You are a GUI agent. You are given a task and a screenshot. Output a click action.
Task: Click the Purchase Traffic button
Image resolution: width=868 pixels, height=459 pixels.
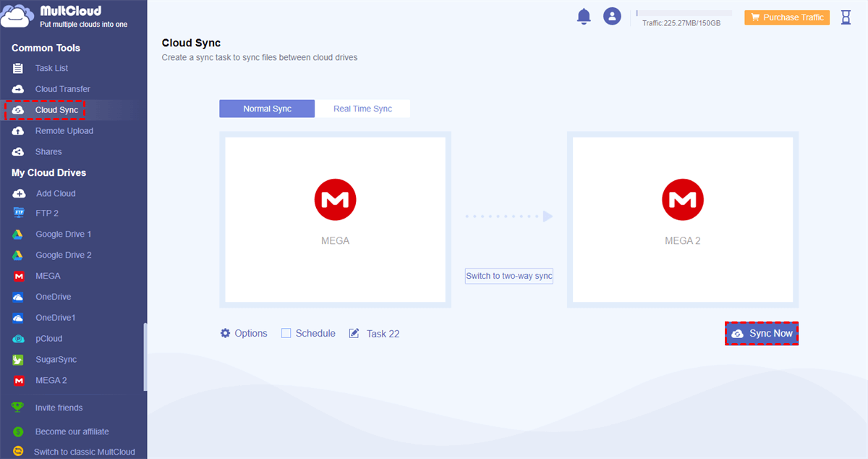click(786, 17)
